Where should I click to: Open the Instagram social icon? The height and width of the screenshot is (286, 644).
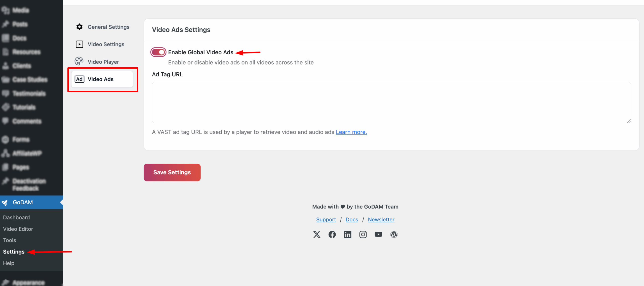363,234
